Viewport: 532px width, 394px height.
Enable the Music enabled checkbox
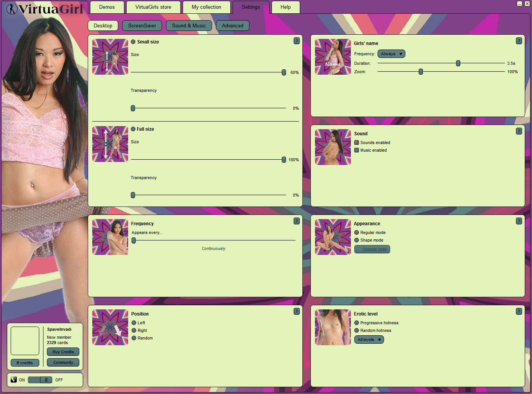click(x=357, y=150)
